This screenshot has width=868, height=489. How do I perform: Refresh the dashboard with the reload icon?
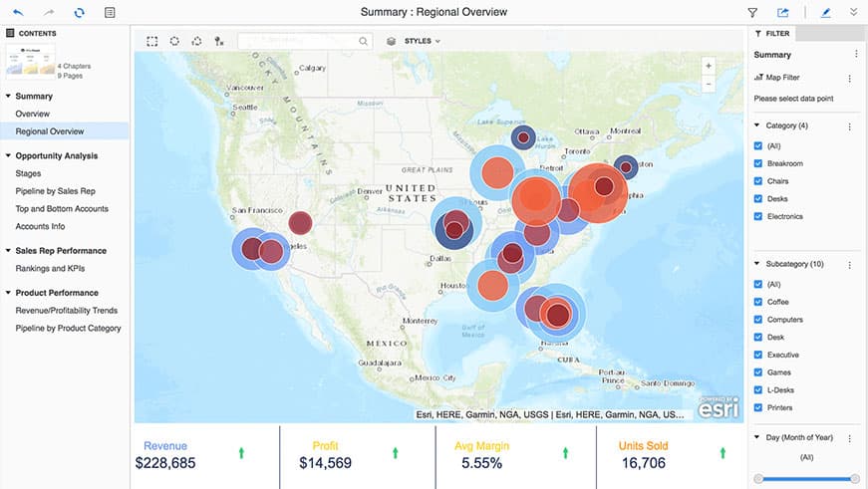[80, 12]
